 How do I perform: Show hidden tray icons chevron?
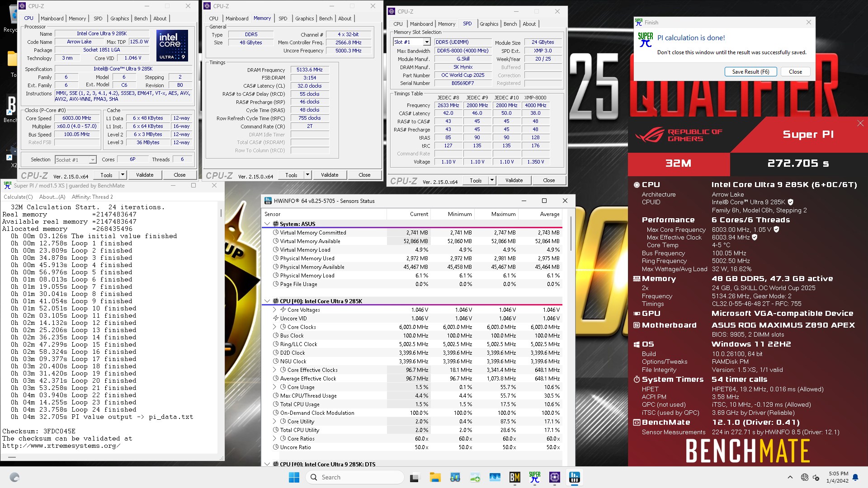pos(790,477)
